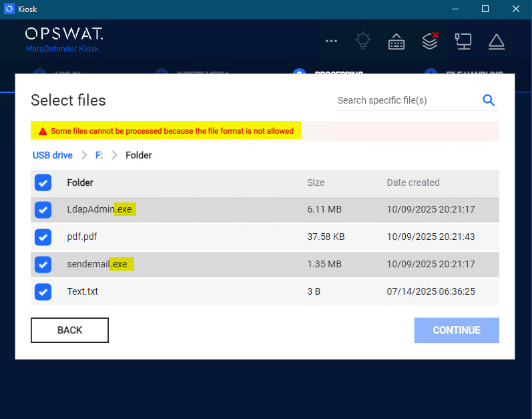532x419 pixels.
Task: Uncheck the LdapAdmin.exe checkbox
Action: [x=43, y=210]
